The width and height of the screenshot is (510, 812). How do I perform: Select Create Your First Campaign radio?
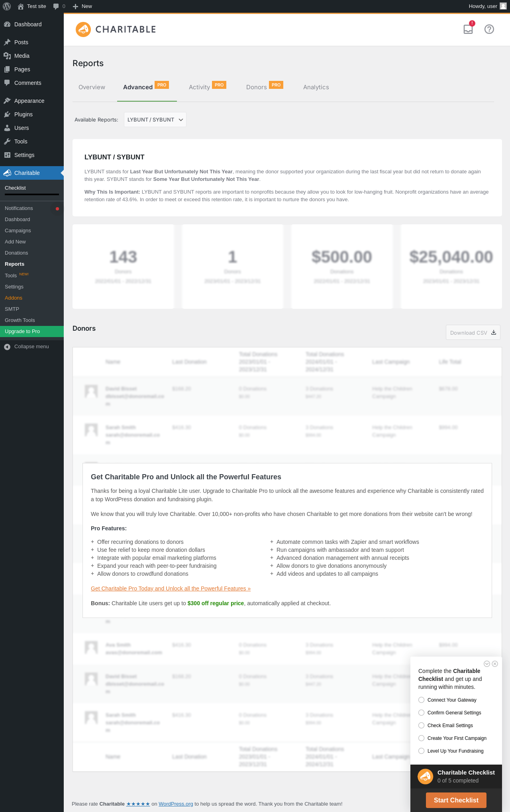tap(421, 738)
